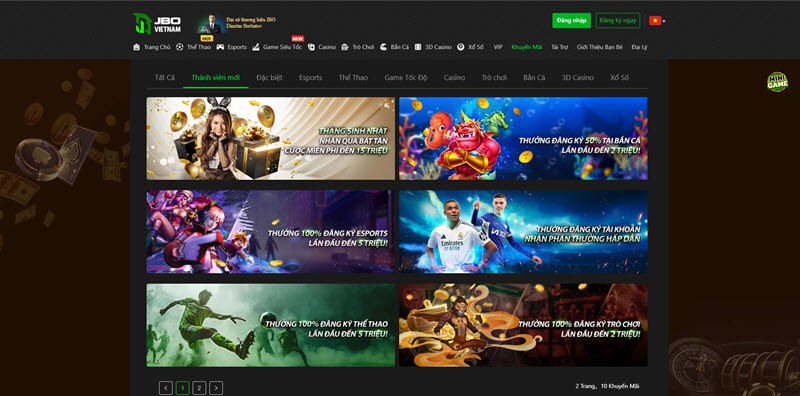Open the Xổ Số lottery ball icon
The height and width of the screenshot is (396, 800).
[460, 47]
